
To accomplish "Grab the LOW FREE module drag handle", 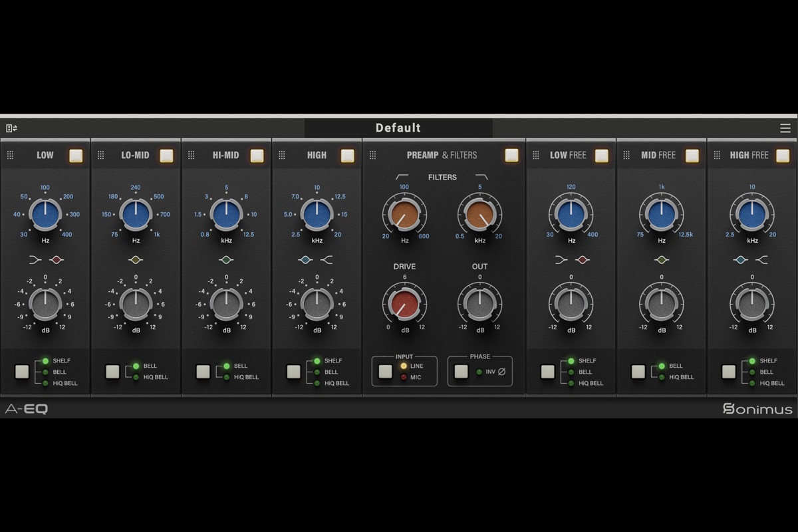I will pyautogui.click(x=536, y=155).
